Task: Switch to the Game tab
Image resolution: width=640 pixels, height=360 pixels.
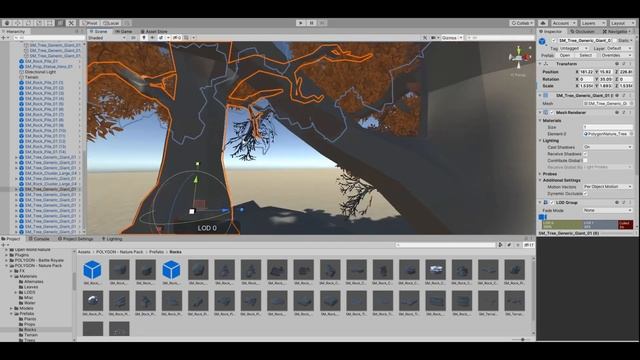Action: (124, 31)
